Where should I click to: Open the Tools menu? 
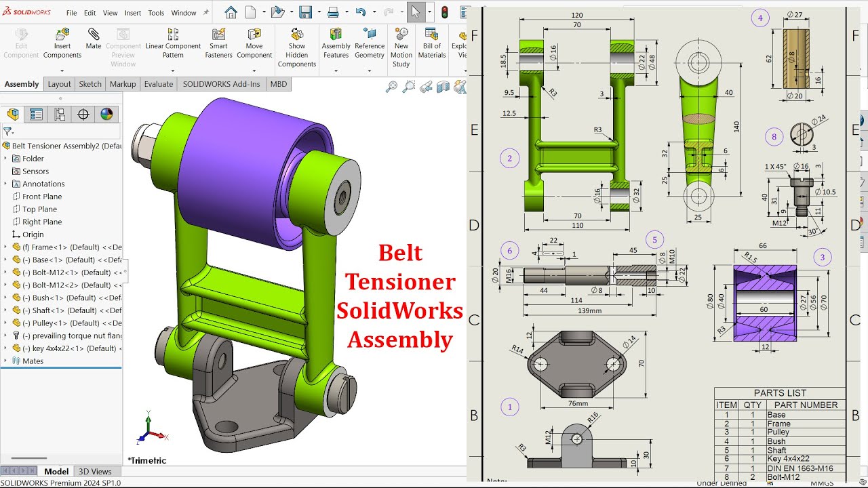point(156,13)
